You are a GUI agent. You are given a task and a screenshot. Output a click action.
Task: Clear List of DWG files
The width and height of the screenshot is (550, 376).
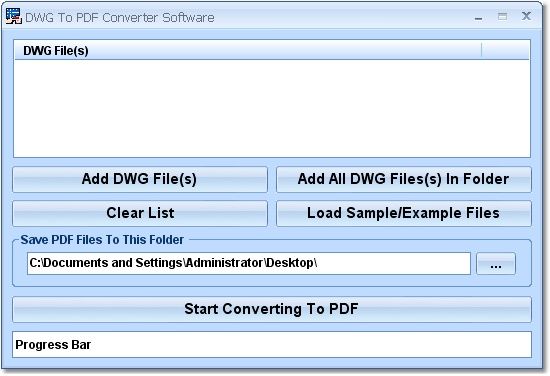click(140, 213)
